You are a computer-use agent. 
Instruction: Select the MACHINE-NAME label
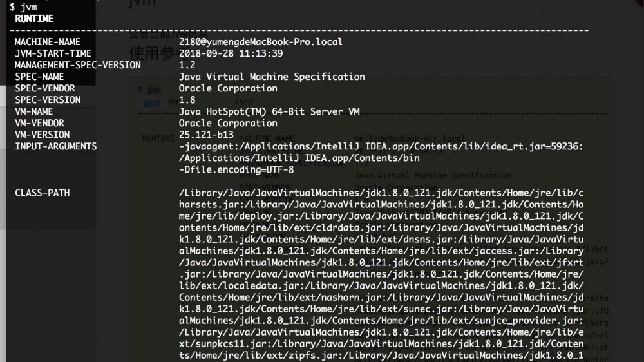[x=48, y=42]
